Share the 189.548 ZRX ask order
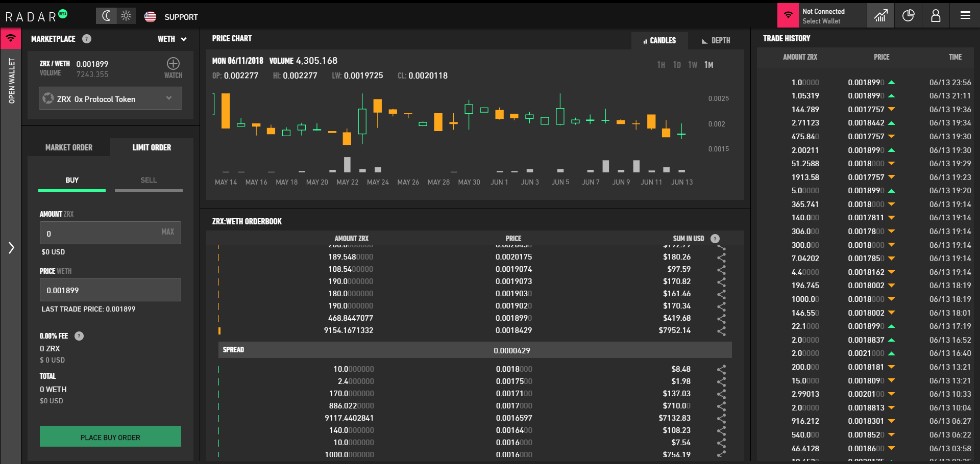 721,257
